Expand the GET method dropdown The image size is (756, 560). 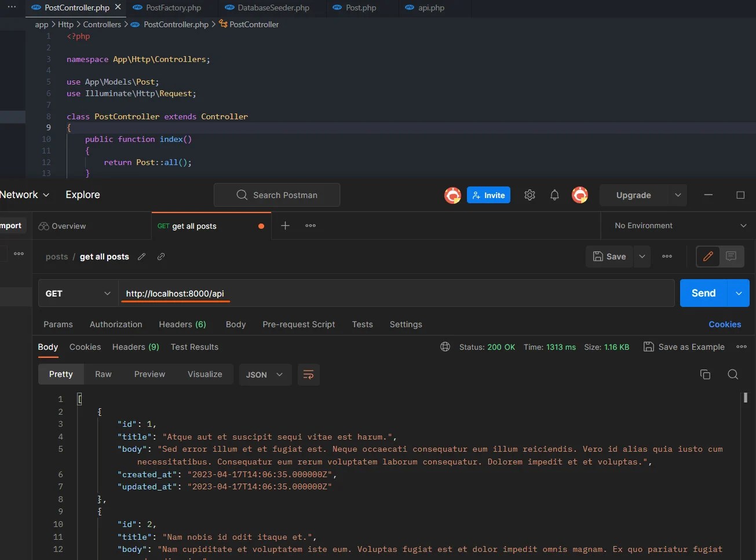click(77, 293)
